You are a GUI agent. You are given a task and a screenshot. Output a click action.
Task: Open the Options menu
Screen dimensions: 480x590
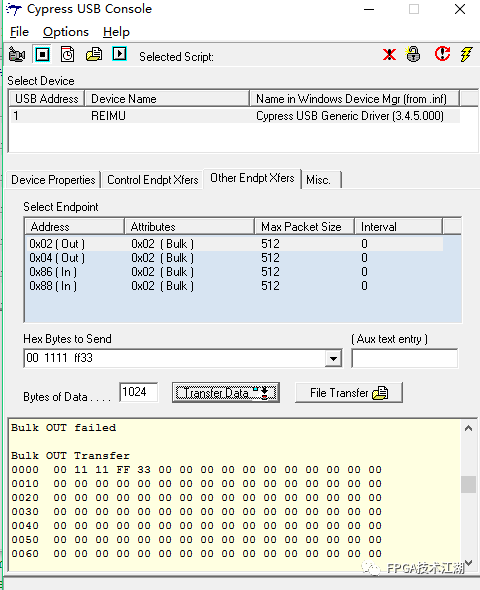[66, 32]
